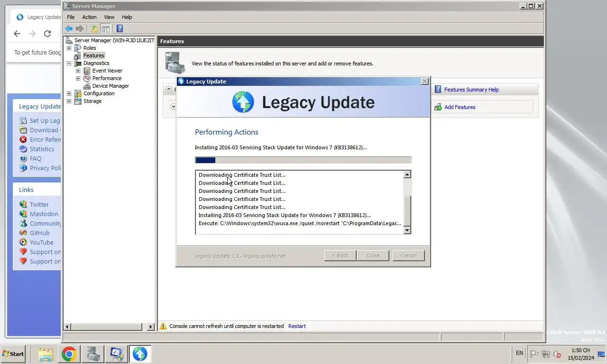
Task: Open the Statistics link in browser sidebar
Action: coord(42,149)
